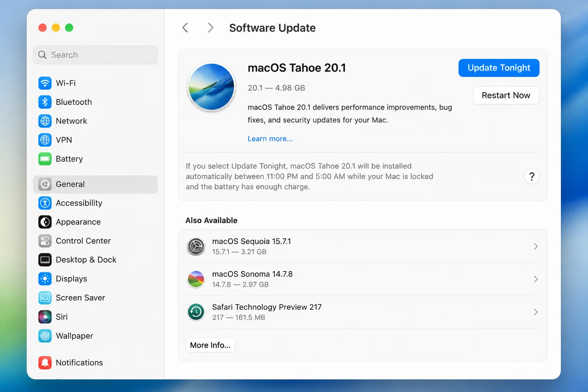Select General in the sidebar

tap(95, 184)
